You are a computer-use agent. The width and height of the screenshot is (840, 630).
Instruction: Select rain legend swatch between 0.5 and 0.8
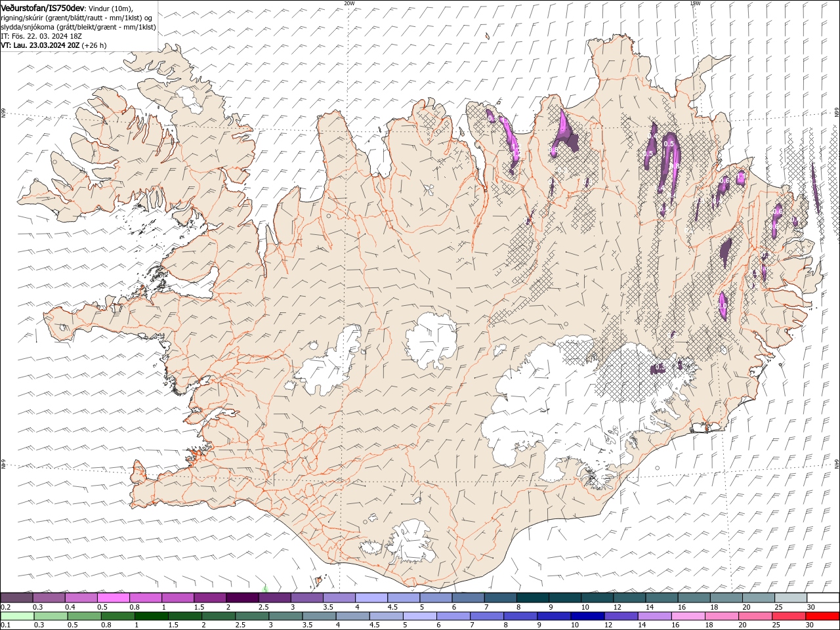[84, 616]
